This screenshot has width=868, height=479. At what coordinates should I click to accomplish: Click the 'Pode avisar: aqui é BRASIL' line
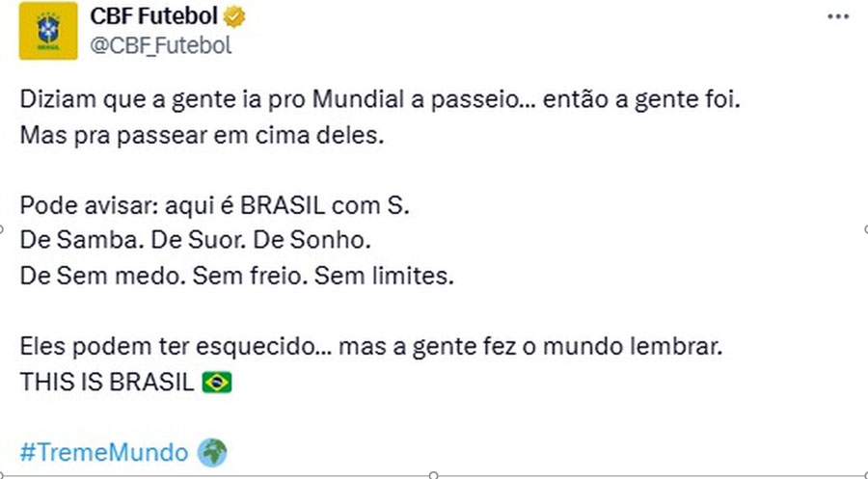click(215, 205)
